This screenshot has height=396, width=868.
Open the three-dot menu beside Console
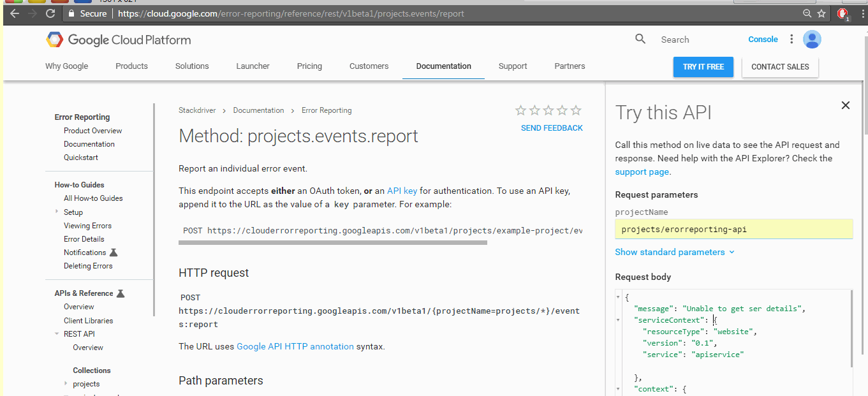click(791, 40)
